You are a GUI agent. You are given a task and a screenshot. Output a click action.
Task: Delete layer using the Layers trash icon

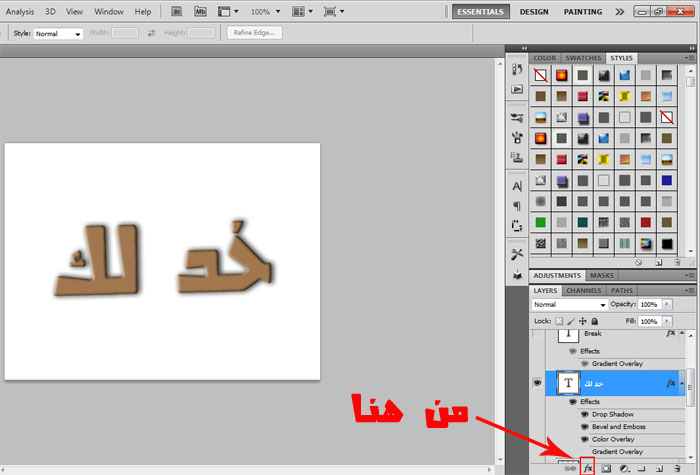tap(678, 467)
